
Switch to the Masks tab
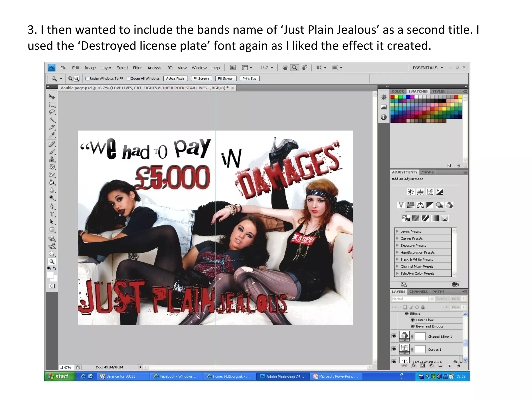pyautogui.click(x=427, y=172)
